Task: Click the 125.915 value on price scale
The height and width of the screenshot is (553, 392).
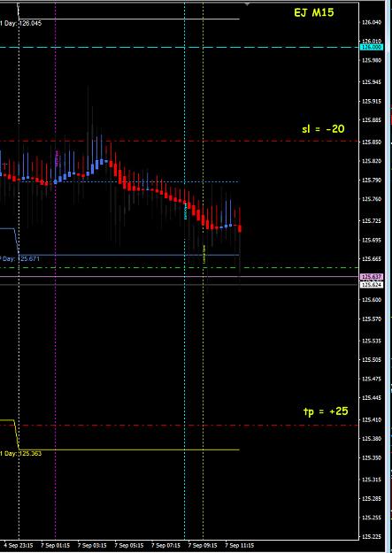Action: [372, 101]
